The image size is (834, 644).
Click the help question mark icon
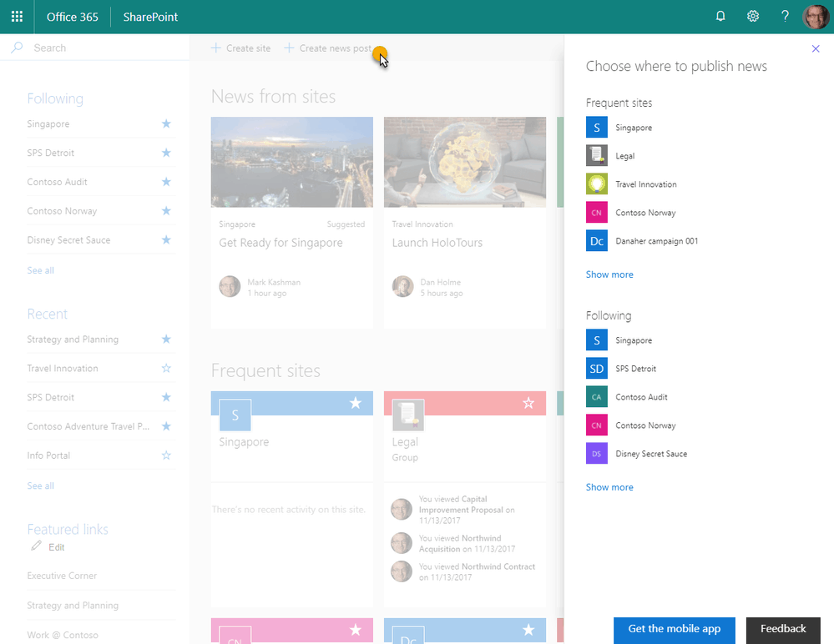pos(785,17)
